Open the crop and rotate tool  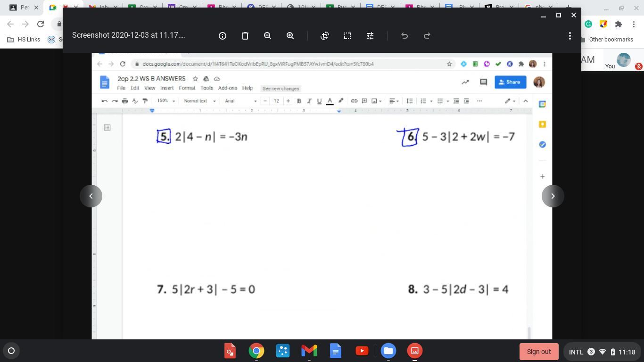pos(325,36)
